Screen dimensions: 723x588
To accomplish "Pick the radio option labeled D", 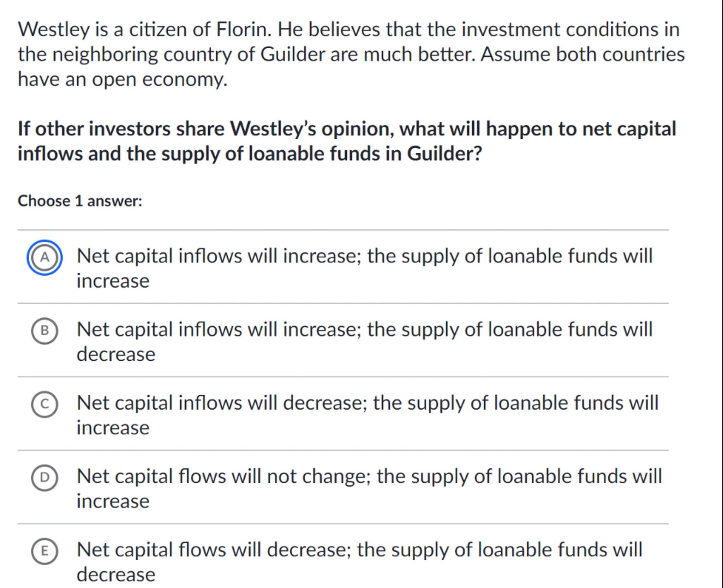I will point(44,478).
